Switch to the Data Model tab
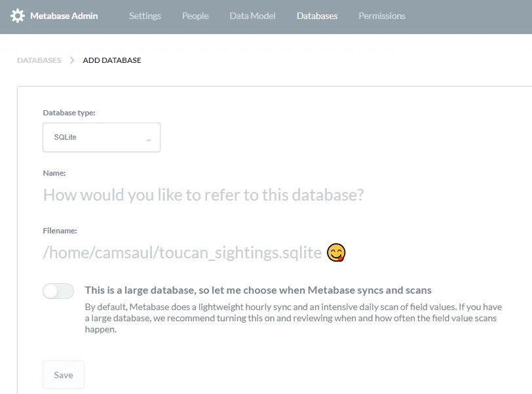Image resolution: width=532 pixels, height=394 pixels. 252,16
